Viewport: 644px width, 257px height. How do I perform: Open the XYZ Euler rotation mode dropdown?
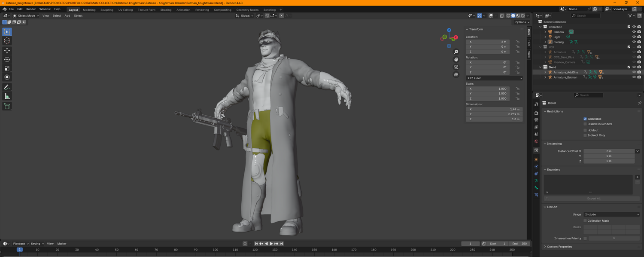494,78
